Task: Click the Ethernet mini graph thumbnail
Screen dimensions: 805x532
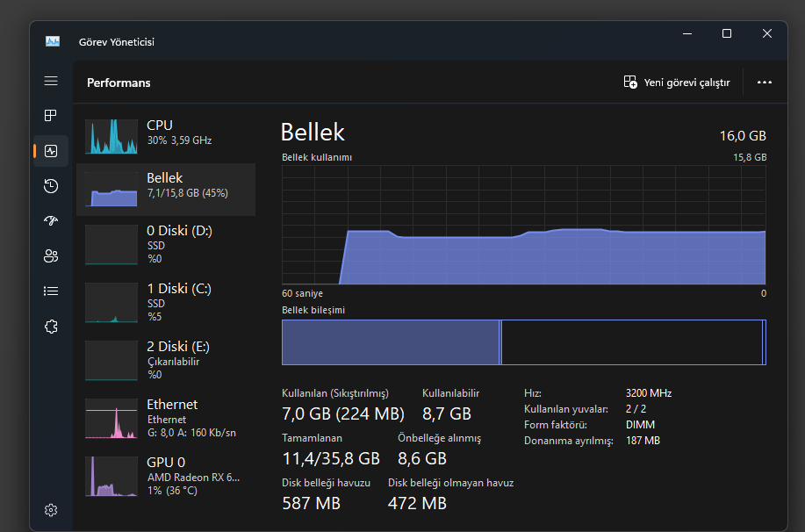Action: [x=111, y=419]
